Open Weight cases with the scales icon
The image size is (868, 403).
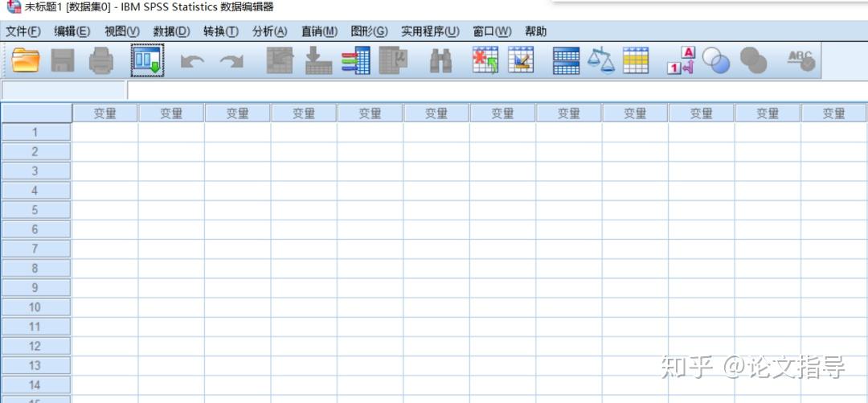601,60
